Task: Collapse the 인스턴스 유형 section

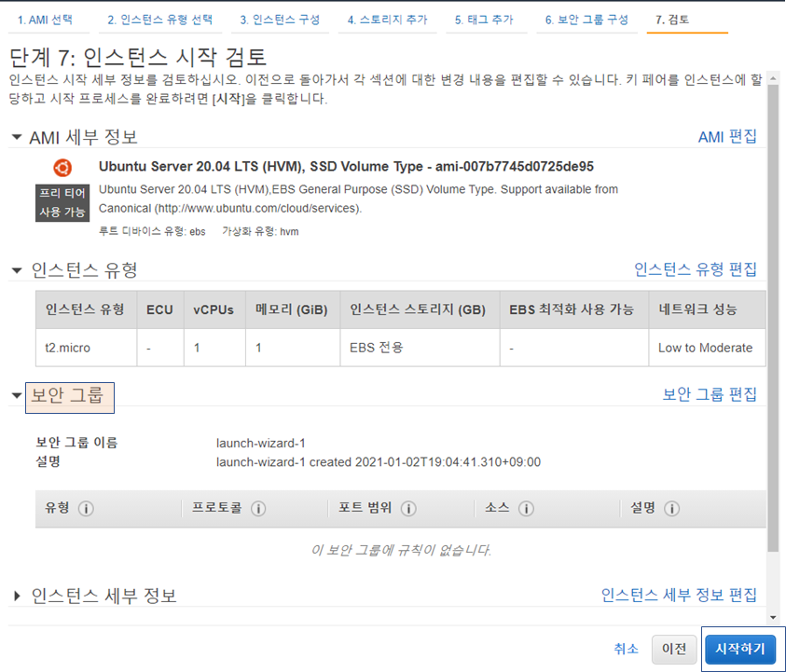Action: click(x=17, y=270)
